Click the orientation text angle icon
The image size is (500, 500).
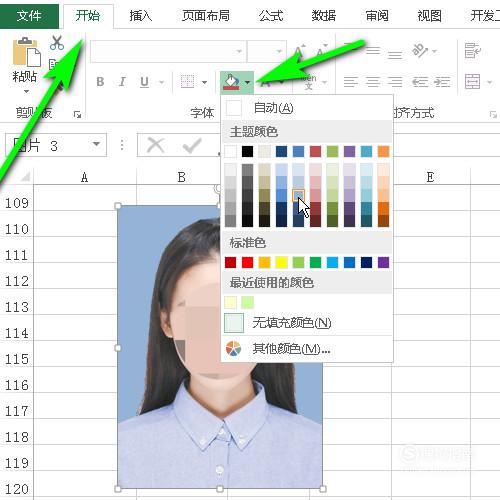coord(420,50)
